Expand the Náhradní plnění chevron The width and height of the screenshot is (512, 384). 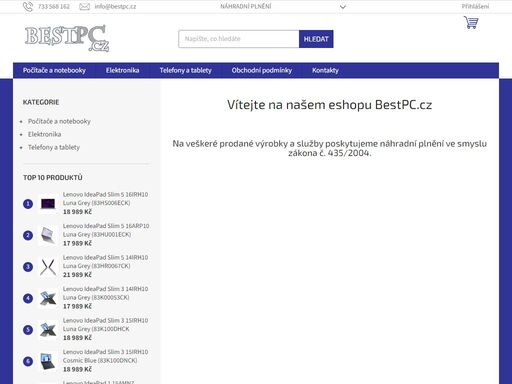[x=343, y=7]
